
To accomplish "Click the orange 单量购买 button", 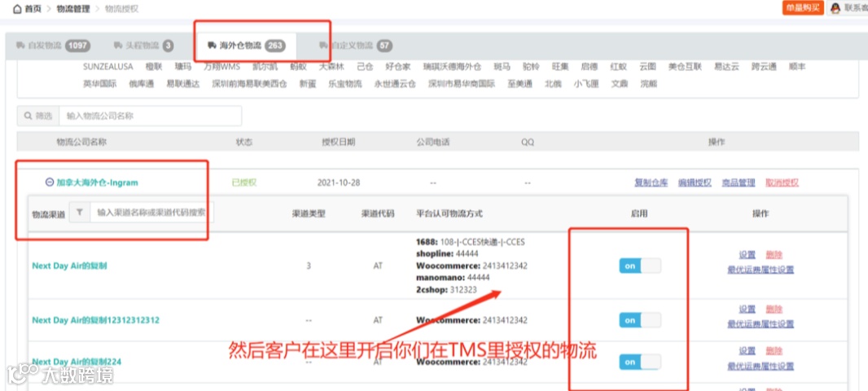I will point(803,8).
